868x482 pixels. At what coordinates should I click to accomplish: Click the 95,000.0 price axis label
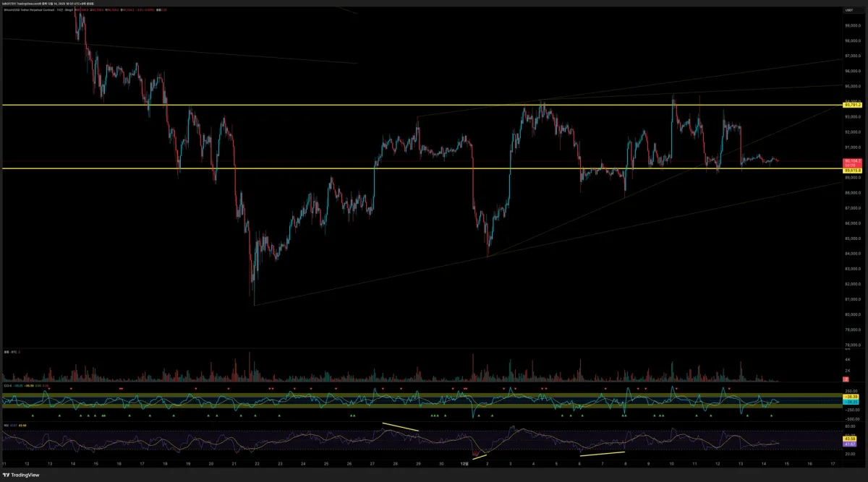(851, 86)
